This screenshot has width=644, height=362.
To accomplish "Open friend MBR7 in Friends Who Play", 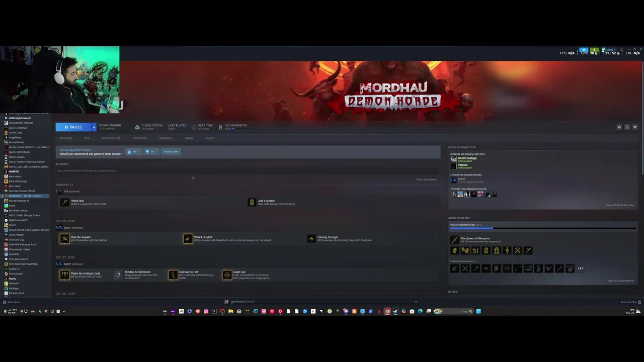I will [462, 179].
